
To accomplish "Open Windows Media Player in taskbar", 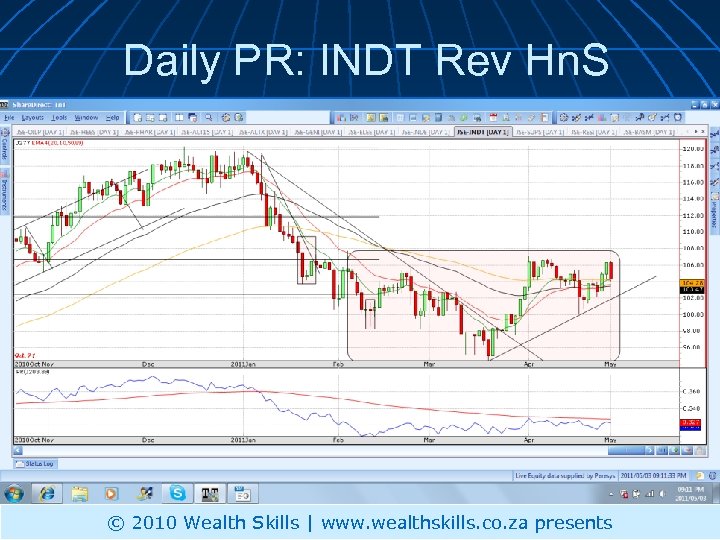I will pyautogui.click(x=111, y=494).
